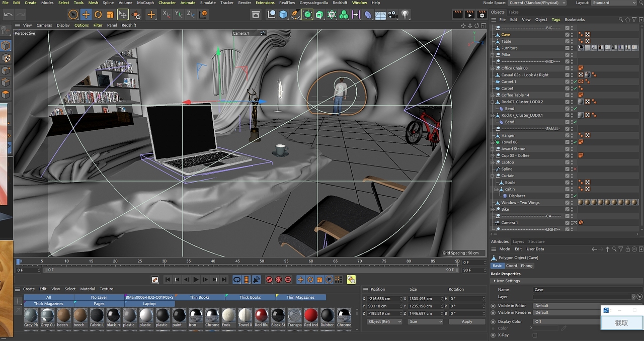Activate the Rotate tool
The height and width of the screenshot is (341, 644).
[98, 15]
